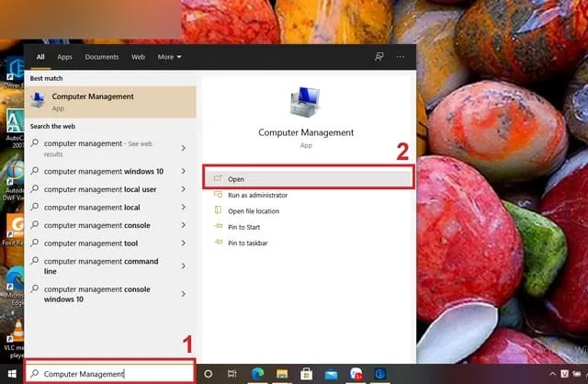Viewport: 588px width, 384px height.
Task: Open the search options ellipsis menu
Action: tap(401, 57)
